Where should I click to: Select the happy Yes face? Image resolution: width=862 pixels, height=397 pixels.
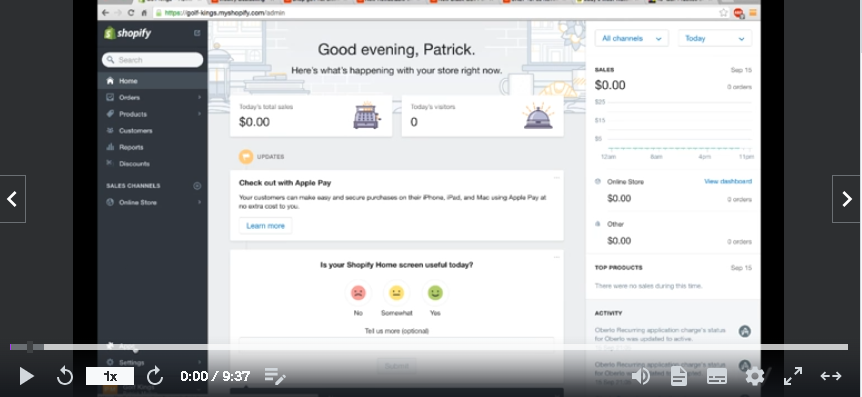click(x=435, y=293)
